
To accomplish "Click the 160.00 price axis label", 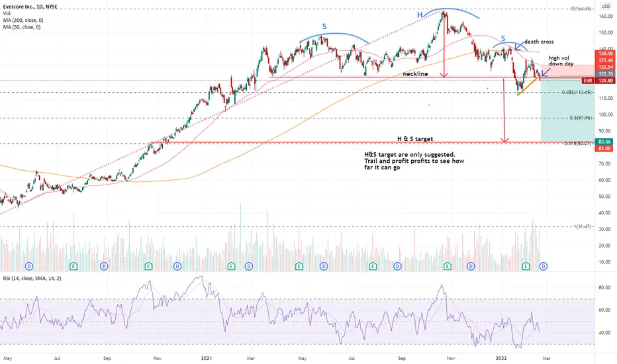I will click(x=606, y=16).
